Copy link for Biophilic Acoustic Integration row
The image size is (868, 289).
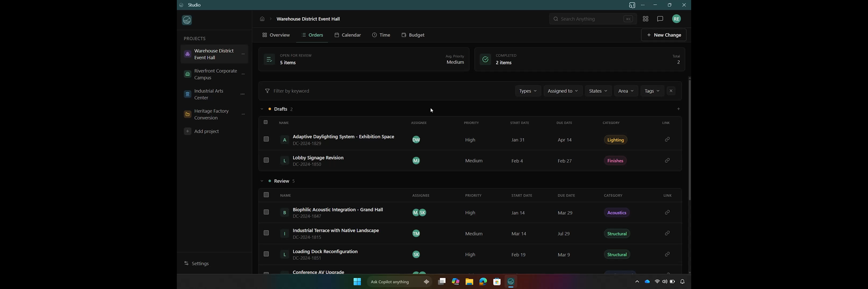667,212
